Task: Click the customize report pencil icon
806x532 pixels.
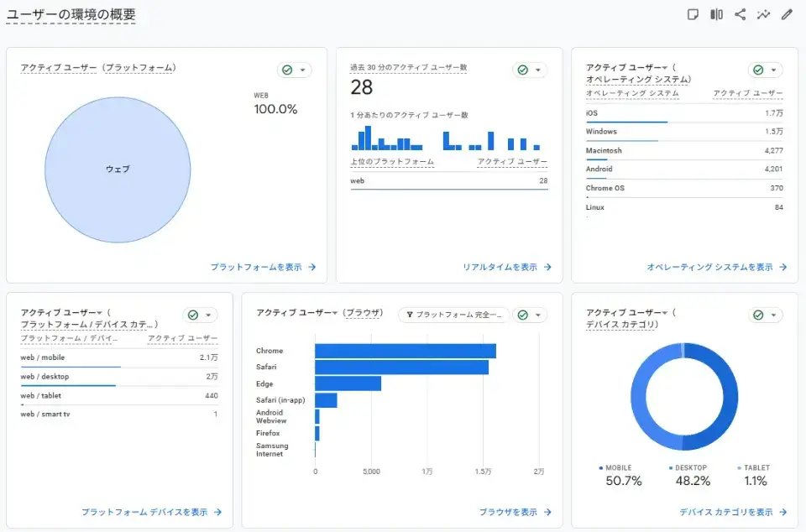Action: pos(786,14)
